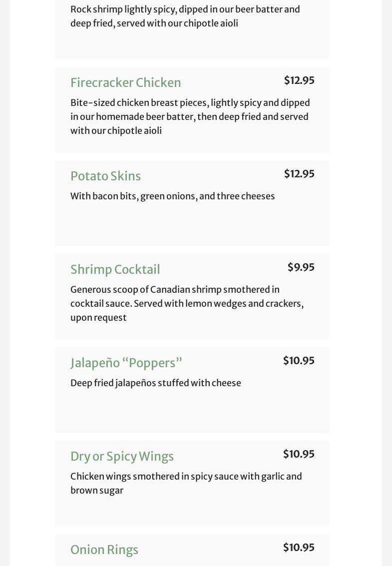Select the $10.95 price for Dry or Spicy Wings

pyautogui.click(x=299, y=454)
